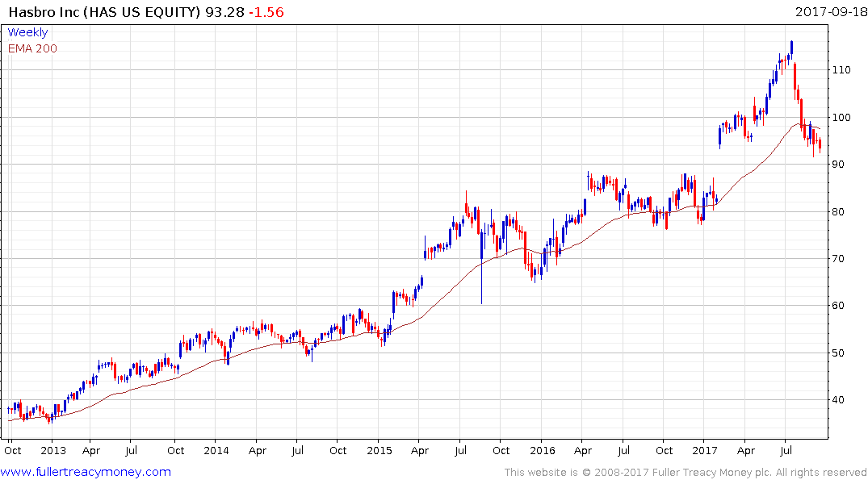
Task: Click the 2016 year axis label
Action: point(542,450)
